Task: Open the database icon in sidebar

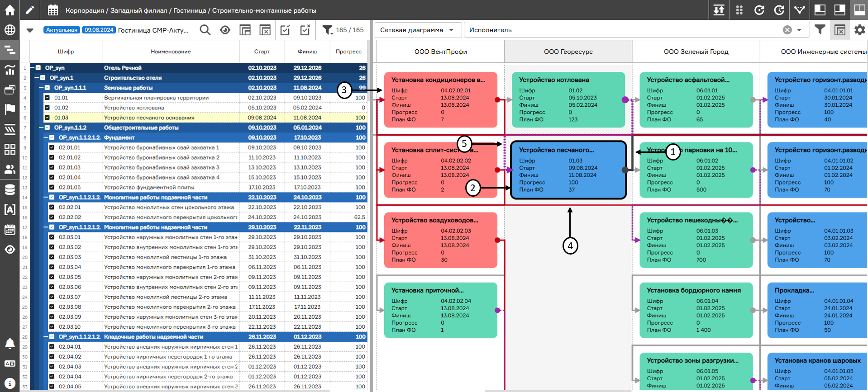Action: [x=10, y=189]
